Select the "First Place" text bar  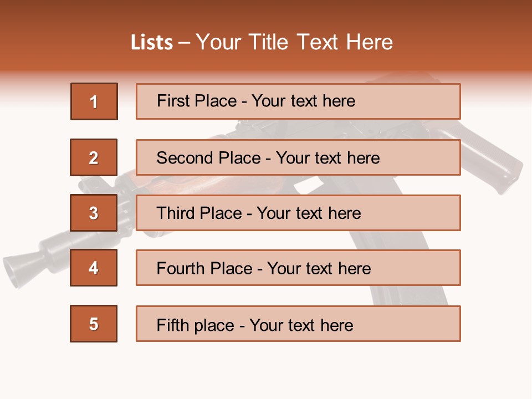[x=298, y=101]
